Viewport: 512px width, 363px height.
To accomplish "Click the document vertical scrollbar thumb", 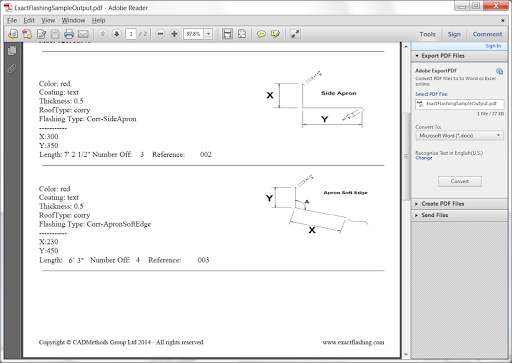I will tap(406, 156).
